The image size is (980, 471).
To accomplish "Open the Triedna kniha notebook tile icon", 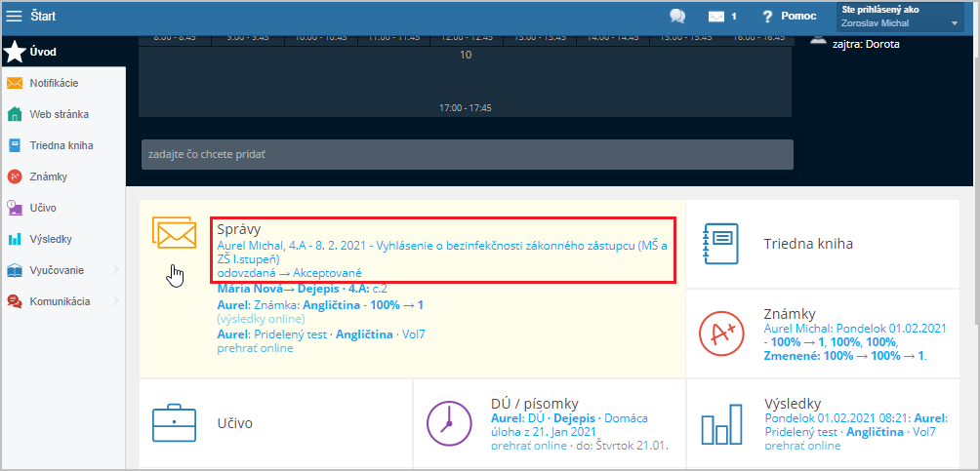I will [720, 244].
